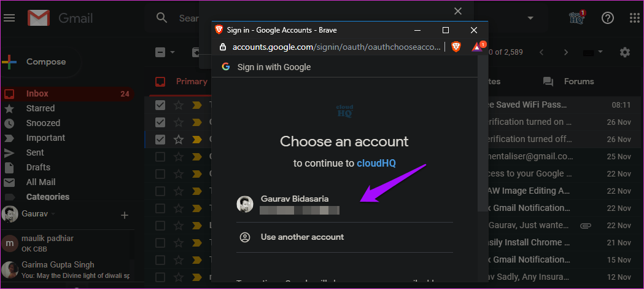
Task: Click the person icon beside Use another account
Action: point(245,237)
